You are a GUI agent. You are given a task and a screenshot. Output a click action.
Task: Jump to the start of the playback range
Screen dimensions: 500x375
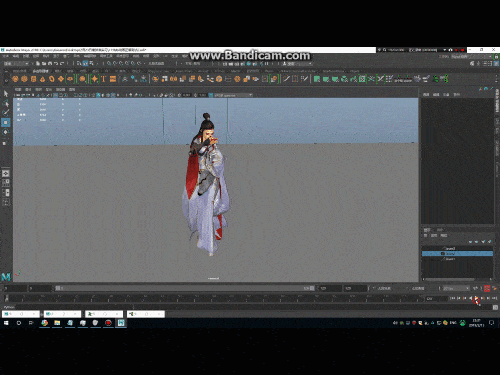[452, 298]
